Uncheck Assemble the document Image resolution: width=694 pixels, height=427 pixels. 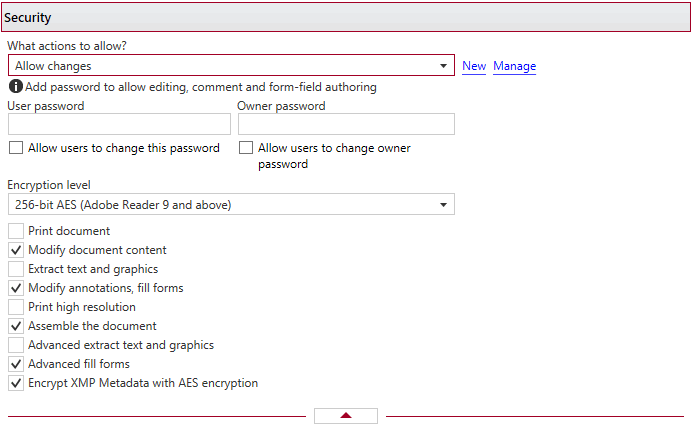[x=16, y=326]
